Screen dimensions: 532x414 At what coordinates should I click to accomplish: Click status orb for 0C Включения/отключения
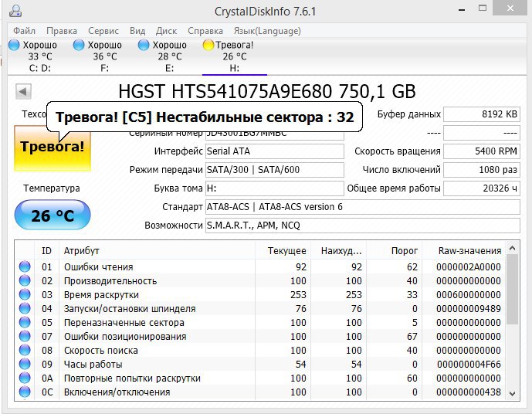(25, 392)
